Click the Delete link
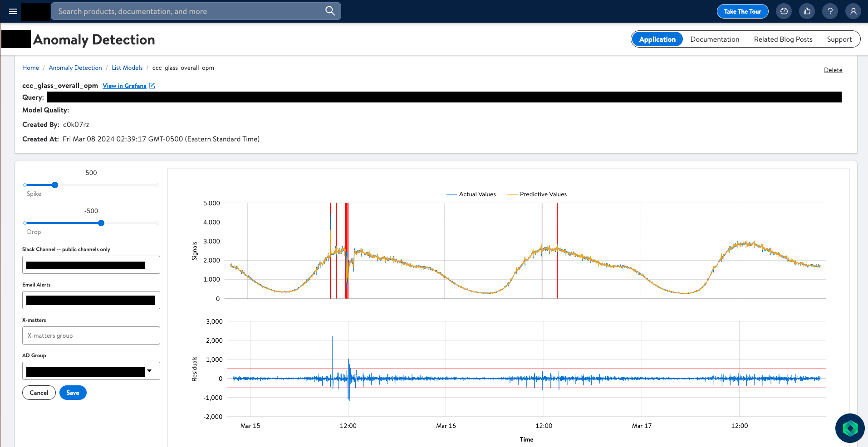This screenshot has height=447, width=868. (x=833, y=70)
